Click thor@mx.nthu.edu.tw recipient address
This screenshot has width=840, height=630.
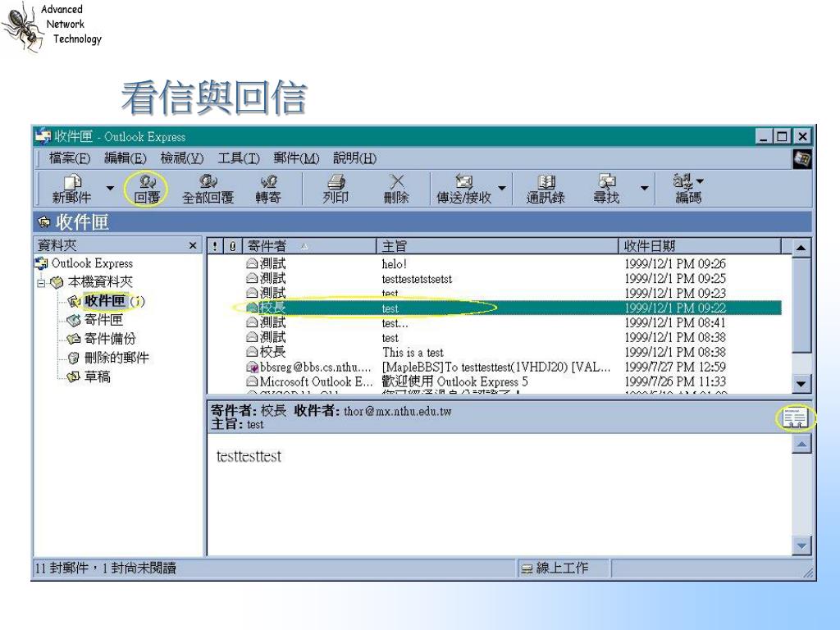point(398,412)
